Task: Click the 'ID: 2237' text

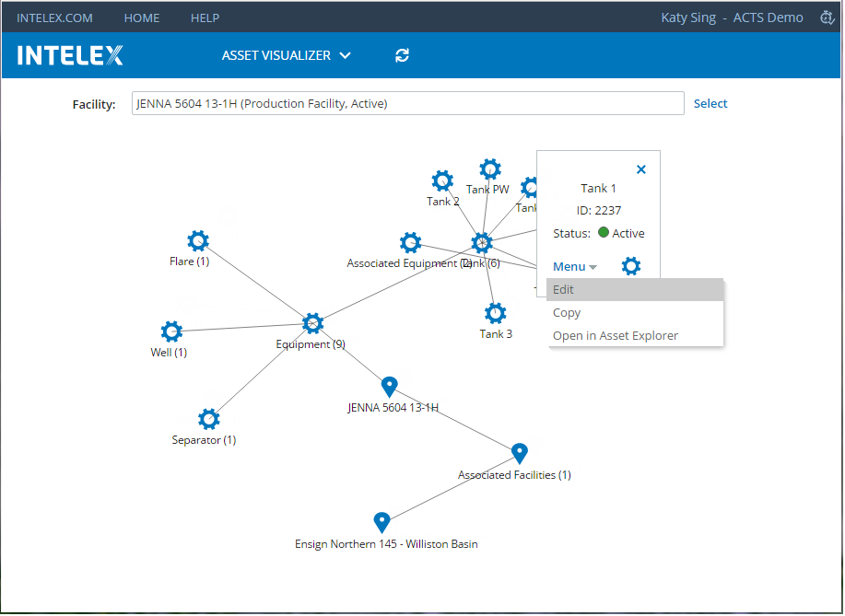Action: click(598, 211)
